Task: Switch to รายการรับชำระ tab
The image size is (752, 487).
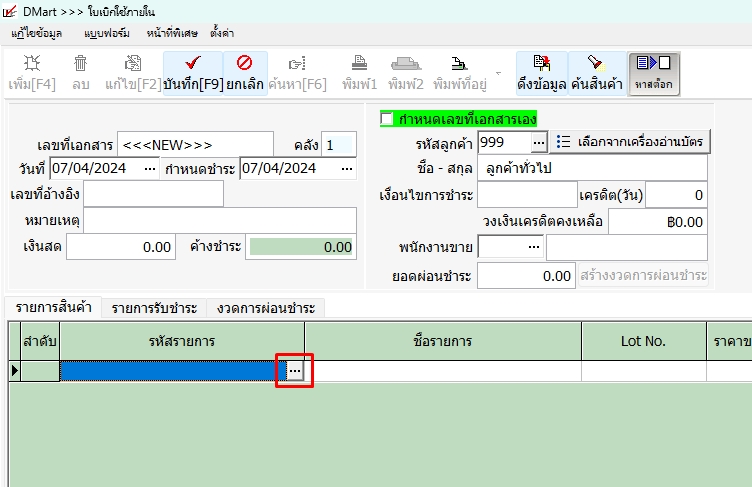Action: 154,308
